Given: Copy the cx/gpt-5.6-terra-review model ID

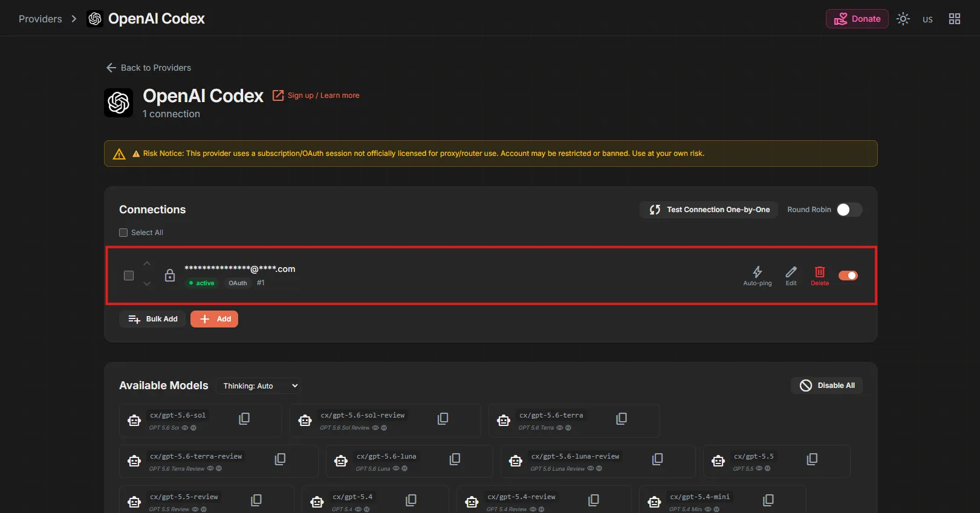Looking at the screenshot, I should 280,460.
